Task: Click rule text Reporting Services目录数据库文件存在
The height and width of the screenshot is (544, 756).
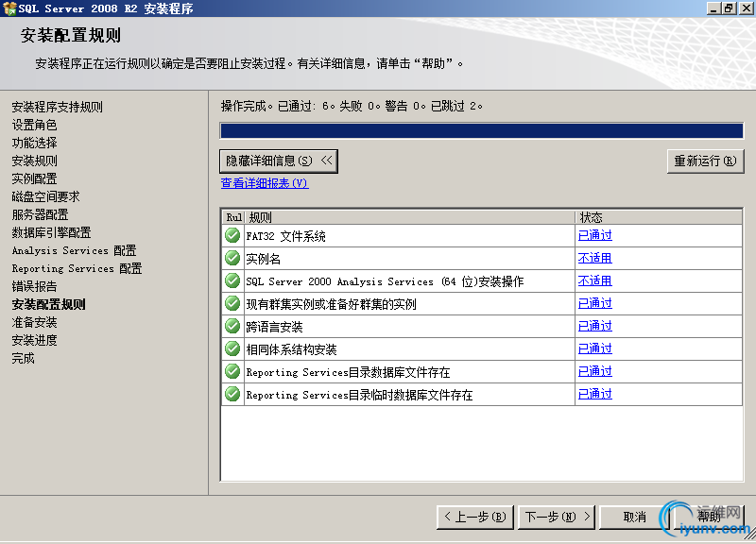Action: click(x=348, y=372)
